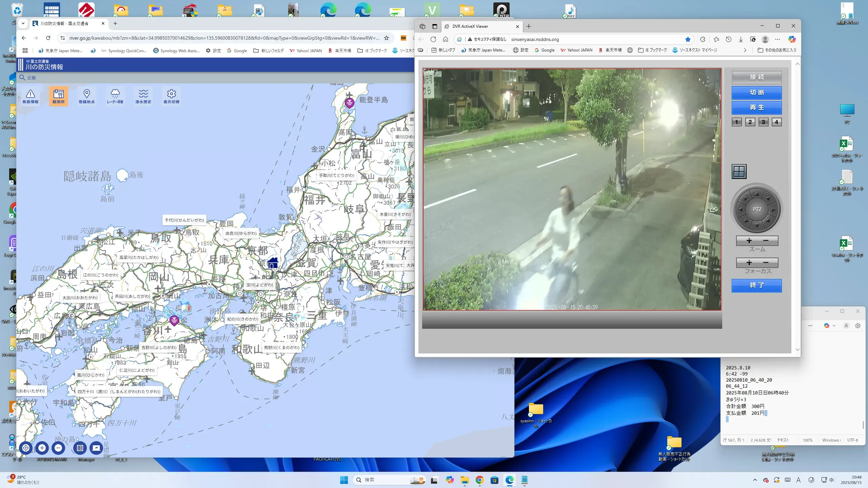The image size is (868, 488).
Task: Center map on current location
Action: pyautogui.click(x=26, y=448)
